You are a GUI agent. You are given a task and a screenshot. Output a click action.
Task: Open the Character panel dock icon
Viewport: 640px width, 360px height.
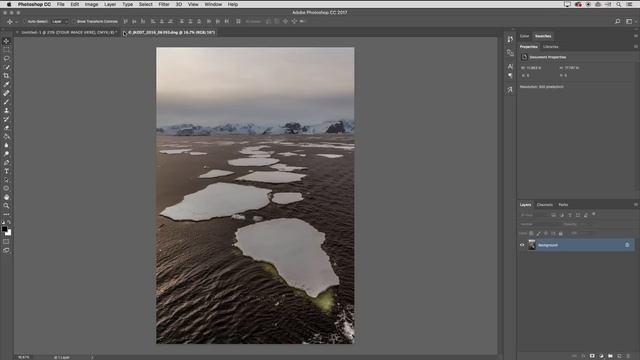[x=510, y=67]
